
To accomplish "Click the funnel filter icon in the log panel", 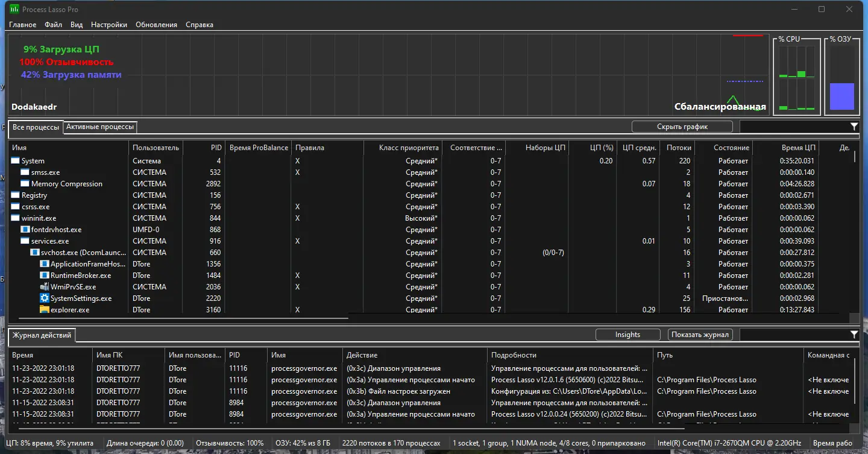I will click(854, 335).
